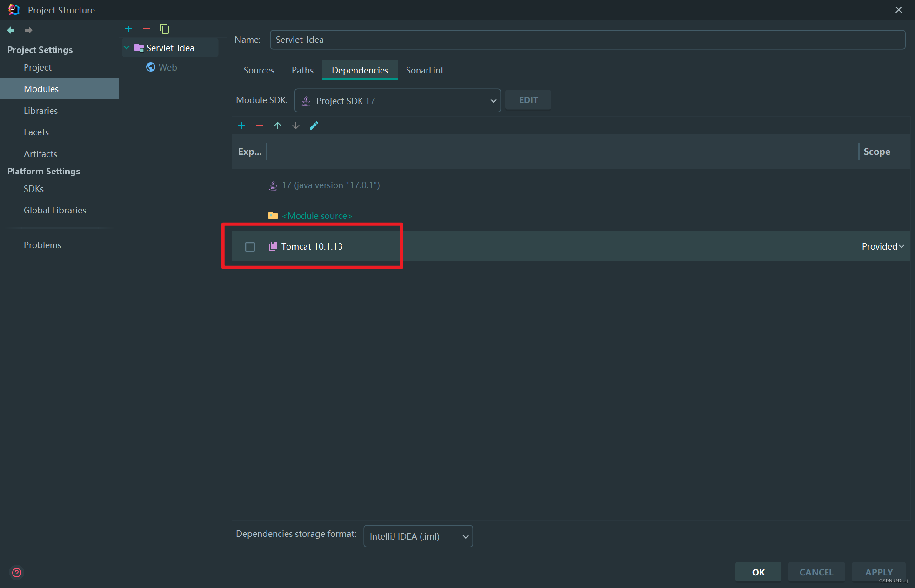Click the Servlet_Idea module folder icon
The height and width of the screenshot is (588, 915).
coord(139,48)
